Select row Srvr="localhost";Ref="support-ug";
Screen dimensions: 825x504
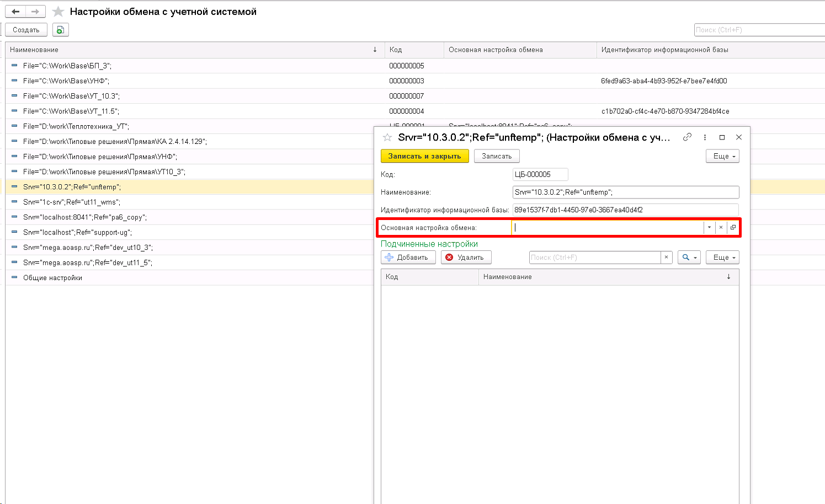[189, 233]
